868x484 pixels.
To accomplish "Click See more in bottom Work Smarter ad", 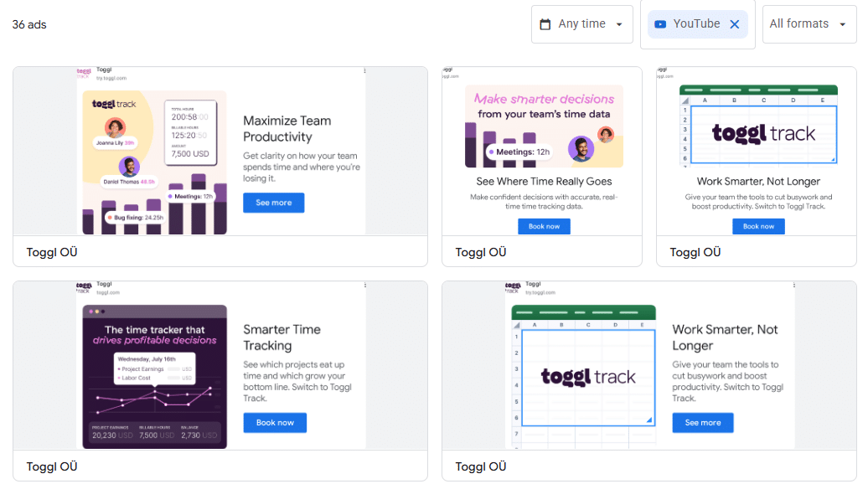I will [x=702, y=423].
